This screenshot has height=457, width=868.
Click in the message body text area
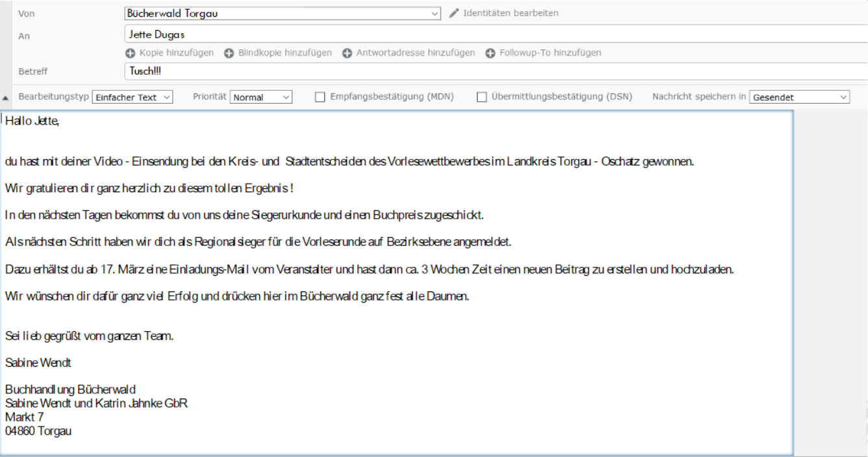tap(396, 282)
